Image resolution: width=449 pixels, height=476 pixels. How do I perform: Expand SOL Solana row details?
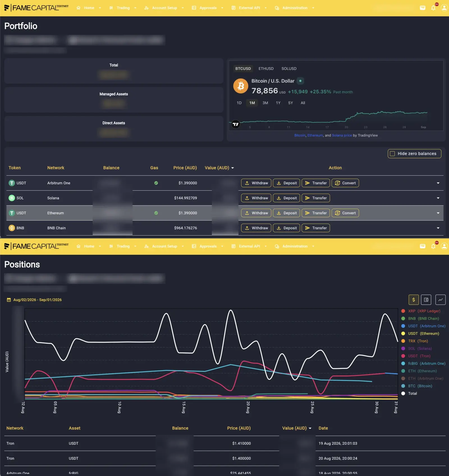coord(438,198)
